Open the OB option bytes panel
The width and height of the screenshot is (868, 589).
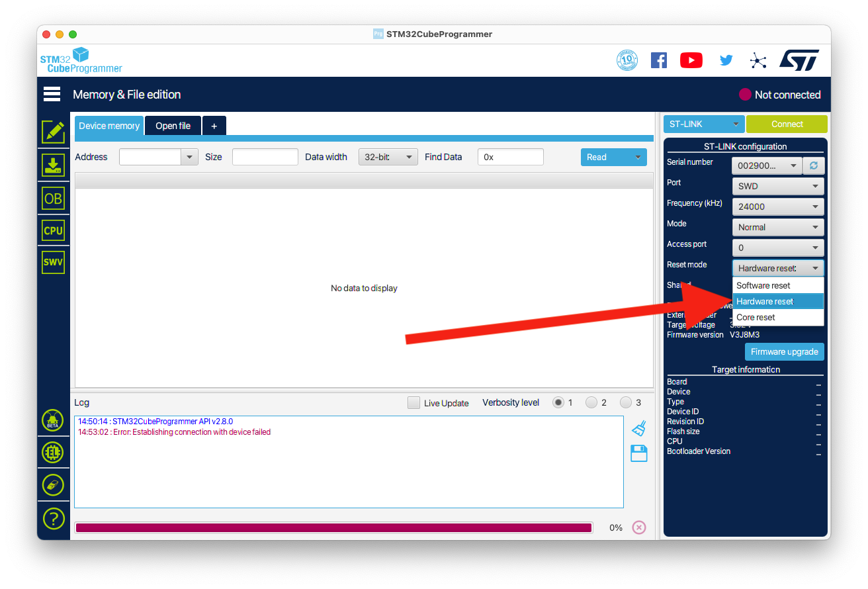[53, 198]
